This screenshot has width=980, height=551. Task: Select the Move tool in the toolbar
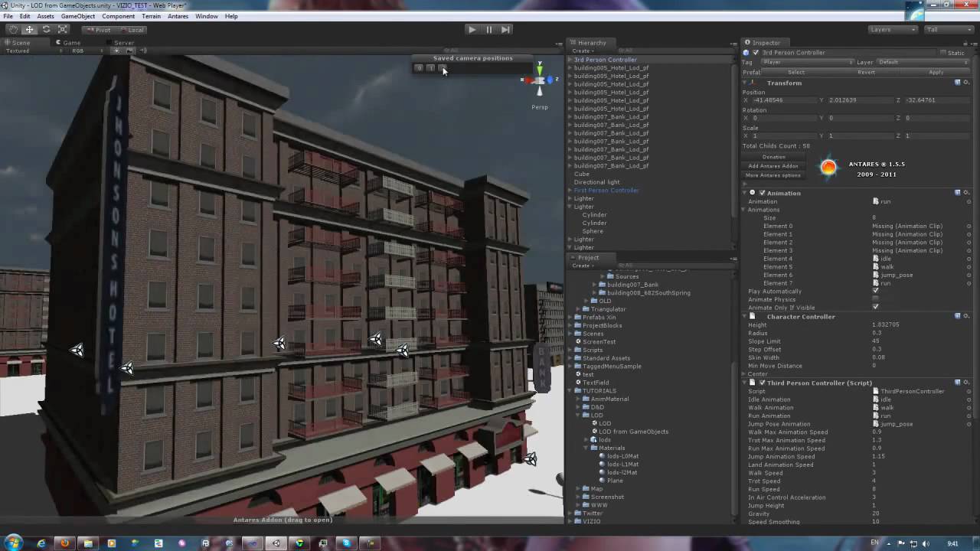(29, 30)
